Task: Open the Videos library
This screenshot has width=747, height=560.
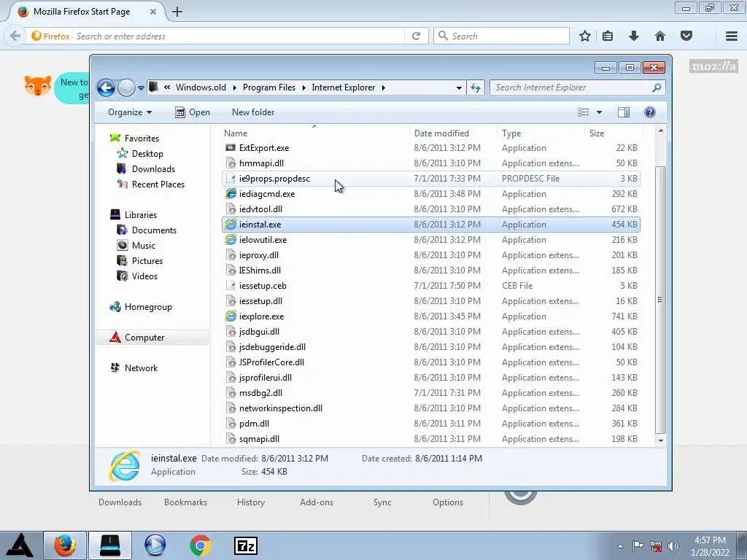Action: [144, 276]
